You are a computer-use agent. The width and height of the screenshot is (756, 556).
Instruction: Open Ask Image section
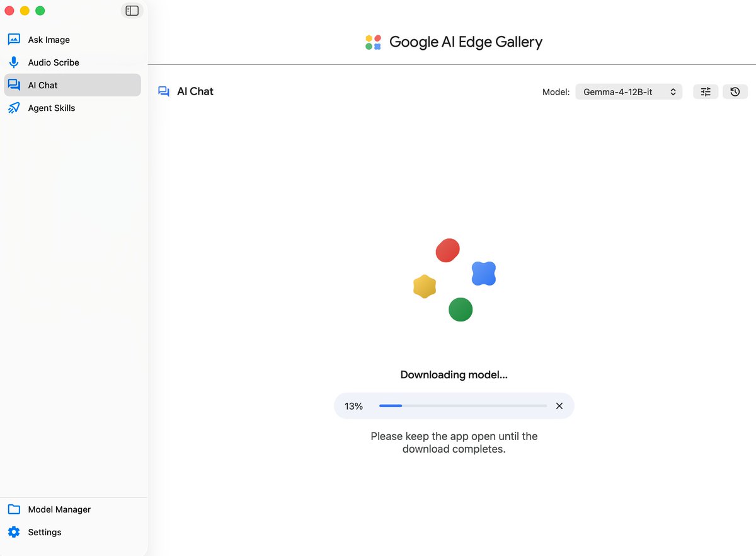coord(72,40)
